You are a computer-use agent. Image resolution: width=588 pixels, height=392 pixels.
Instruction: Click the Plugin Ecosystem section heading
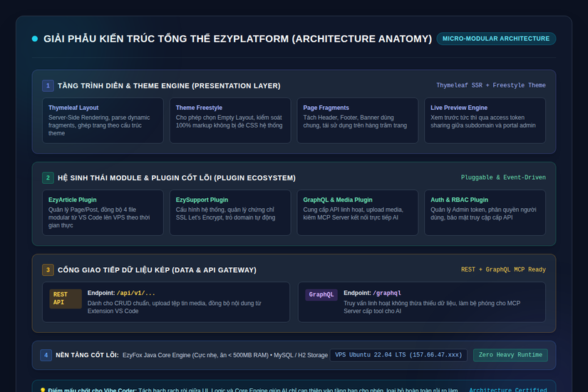pyautogui.click(x=177, y=177)
